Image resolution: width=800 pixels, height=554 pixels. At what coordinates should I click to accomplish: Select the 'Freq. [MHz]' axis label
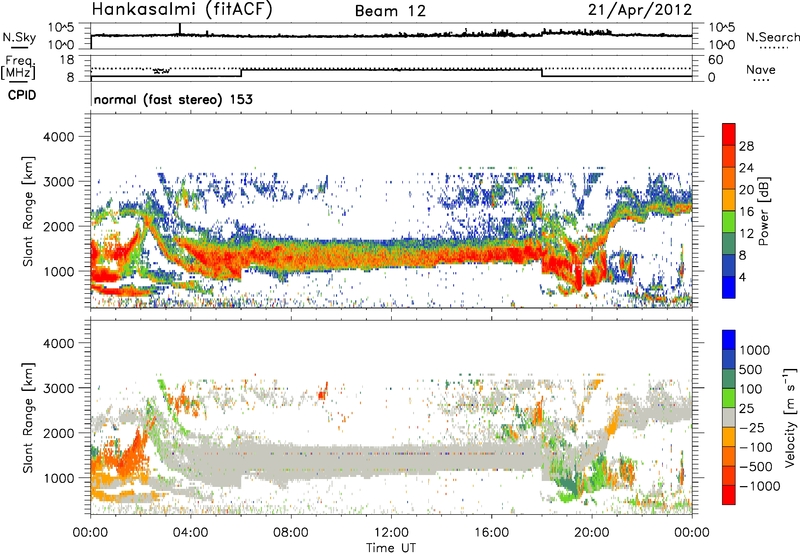point(18,67)
